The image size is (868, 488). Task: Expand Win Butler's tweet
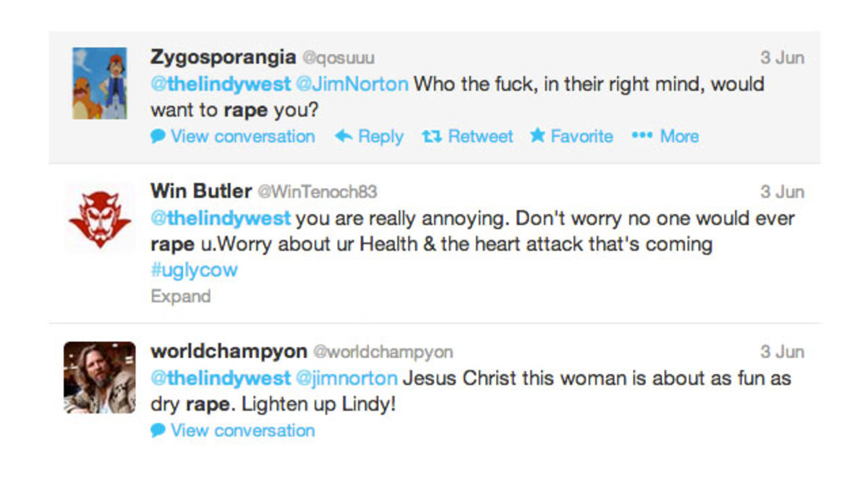point(180,296)
